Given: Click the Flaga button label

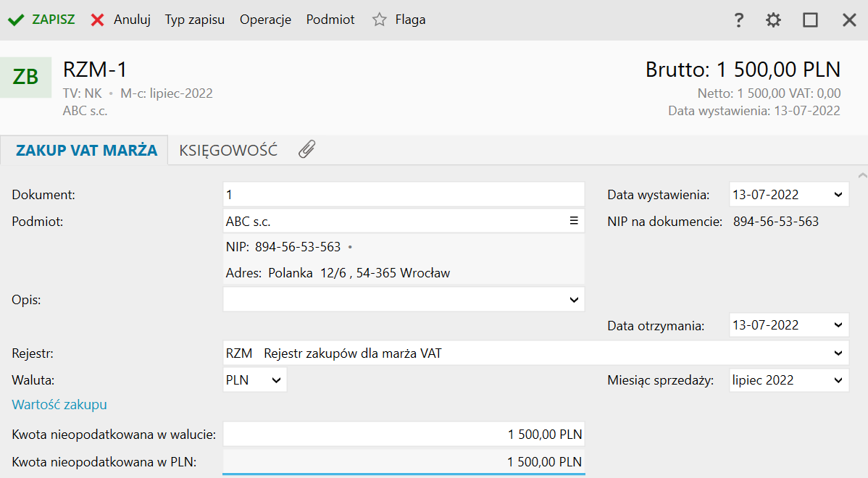Looking at the screenshot, I should coord(410,20).
